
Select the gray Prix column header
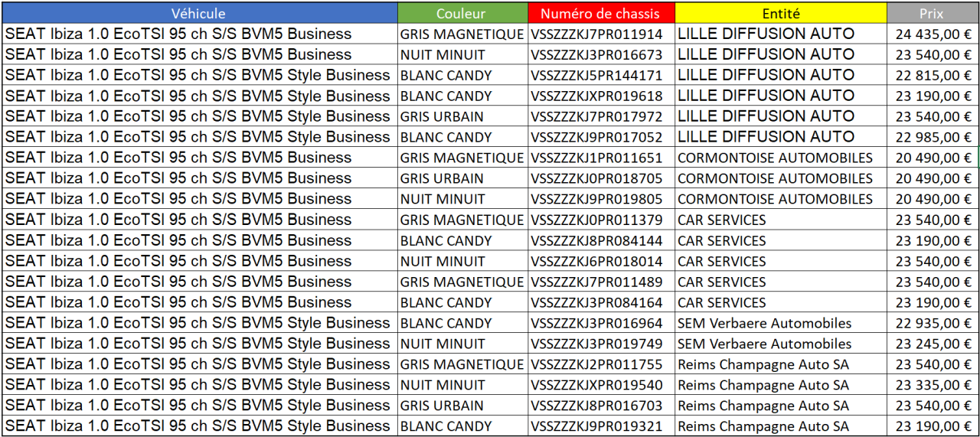[931, 13]
